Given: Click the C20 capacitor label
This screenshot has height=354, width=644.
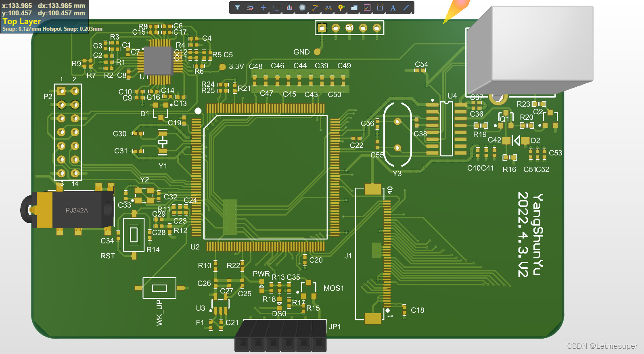Looking at the screenshot, I should click(x=316, y=260).
